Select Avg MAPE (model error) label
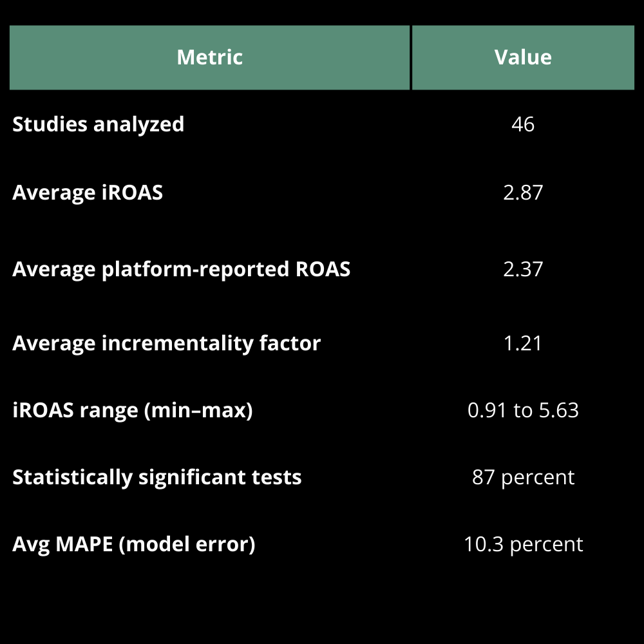 133,544
